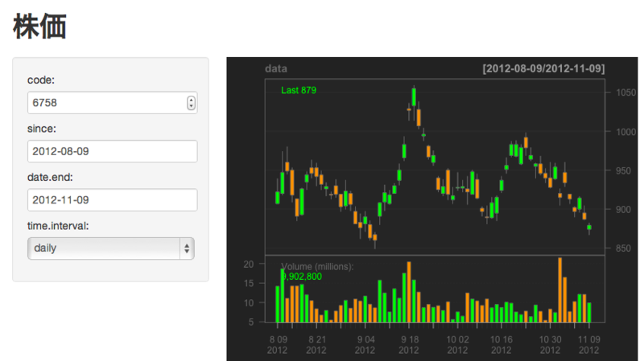The image size is (644, 361).
Task: Click the '20' volume axis label
Action: 249,265
